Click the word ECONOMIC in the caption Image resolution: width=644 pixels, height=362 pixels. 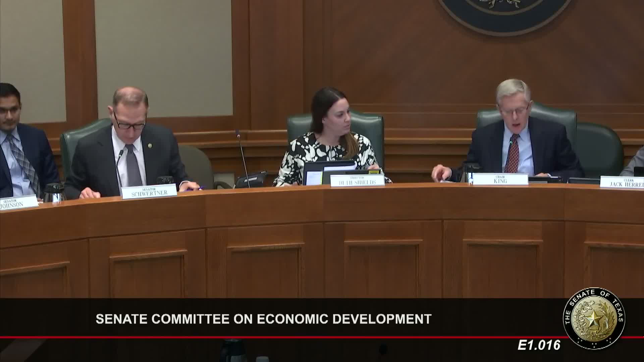click(x=293, y=319)
